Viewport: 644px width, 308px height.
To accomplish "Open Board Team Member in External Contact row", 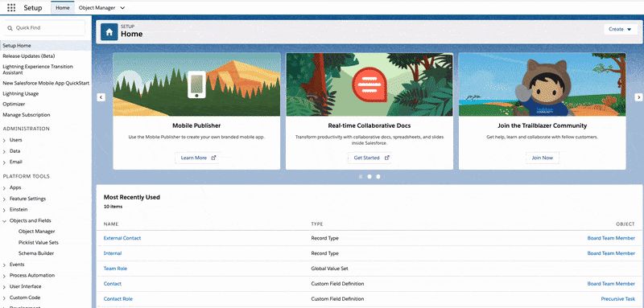I will pos(611,238).
